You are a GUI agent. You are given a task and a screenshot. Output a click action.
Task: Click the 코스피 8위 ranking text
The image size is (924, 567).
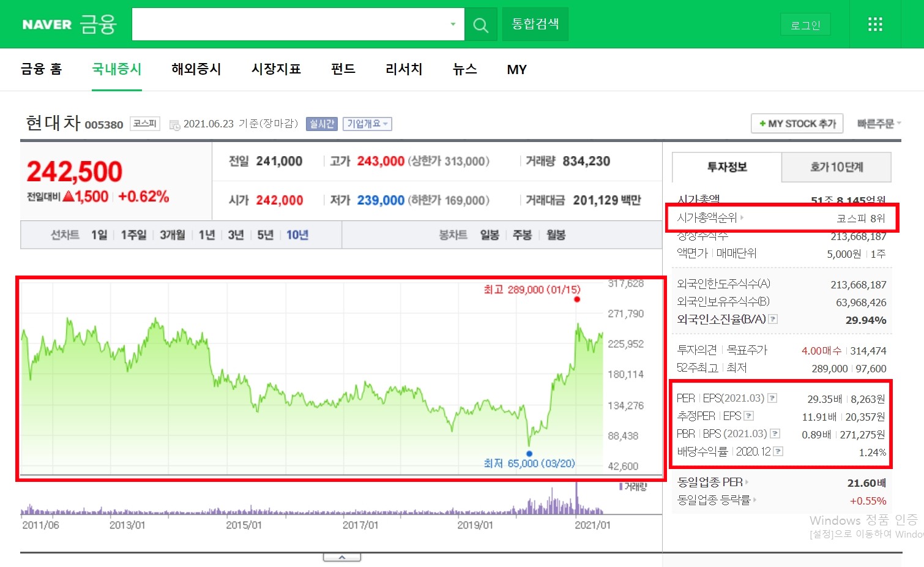(x=861, y=218)
